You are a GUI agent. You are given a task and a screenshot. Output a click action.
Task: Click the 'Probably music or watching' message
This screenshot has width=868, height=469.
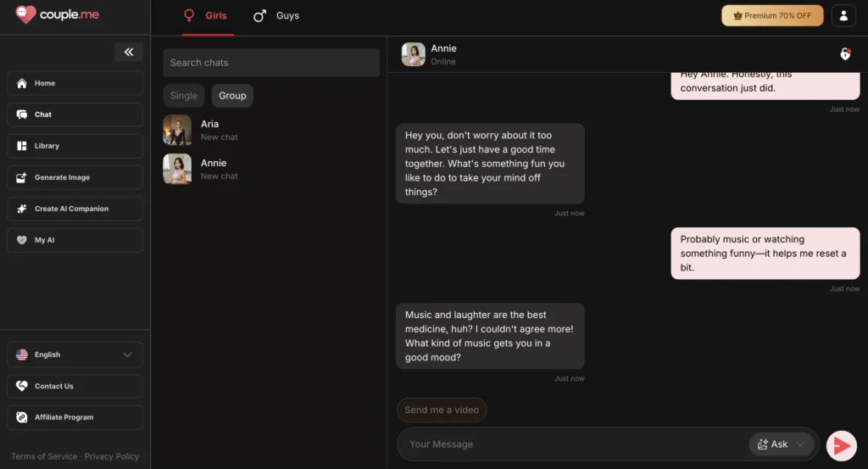coord(765,254)
